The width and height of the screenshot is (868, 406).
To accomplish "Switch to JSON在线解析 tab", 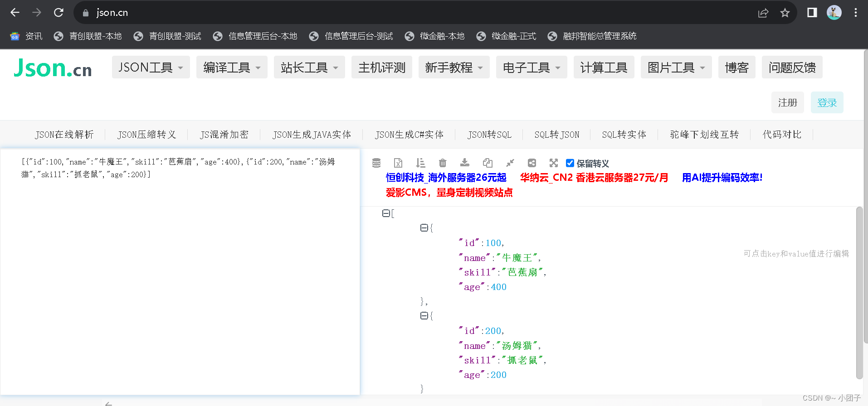I will (64, 135).
